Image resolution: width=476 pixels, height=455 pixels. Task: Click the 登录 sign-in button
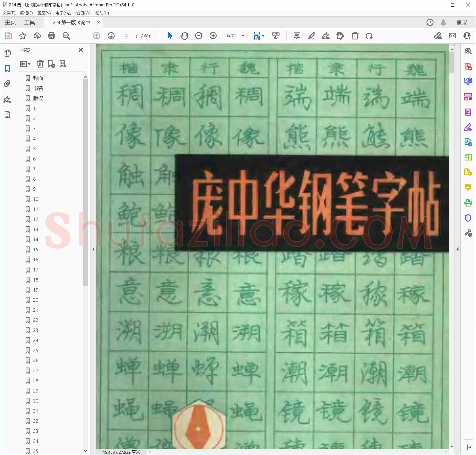point(462,23)
